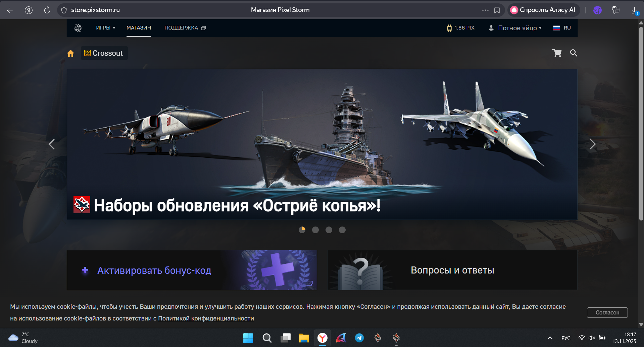Select the third carousel slide dot

coord(329,230)
